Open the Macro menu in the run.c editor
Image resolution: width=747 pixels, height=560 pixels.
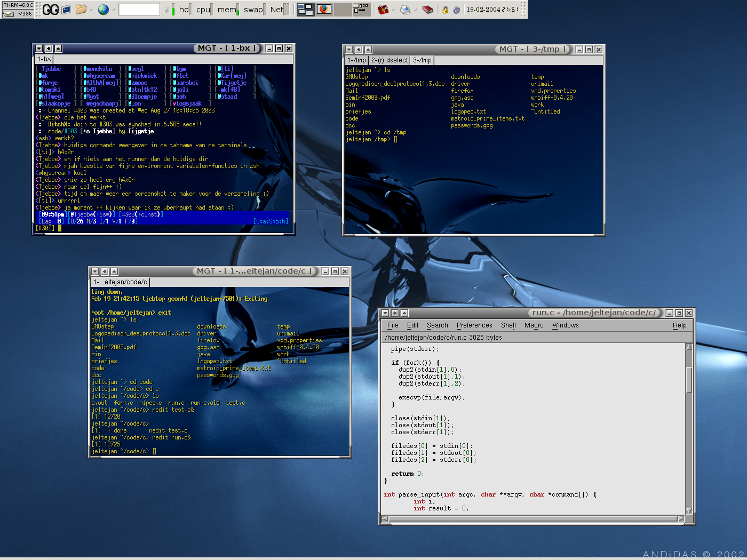(x=534, y=325)
